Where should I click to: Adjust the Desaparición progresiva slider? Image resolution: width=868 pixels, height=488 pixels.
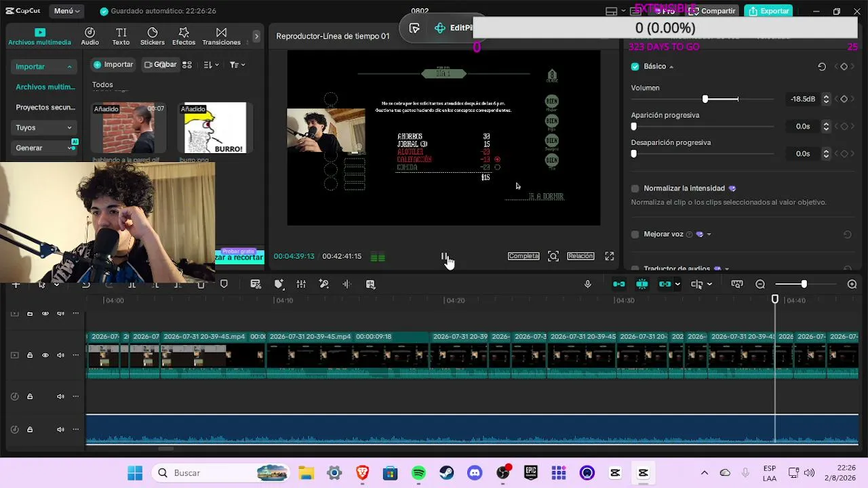[x=634, y=154]
